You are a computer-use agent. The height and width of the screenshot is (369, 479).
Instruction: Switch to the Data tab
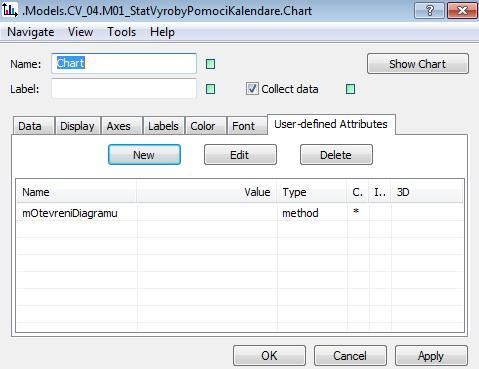click(x=33, y=126)
